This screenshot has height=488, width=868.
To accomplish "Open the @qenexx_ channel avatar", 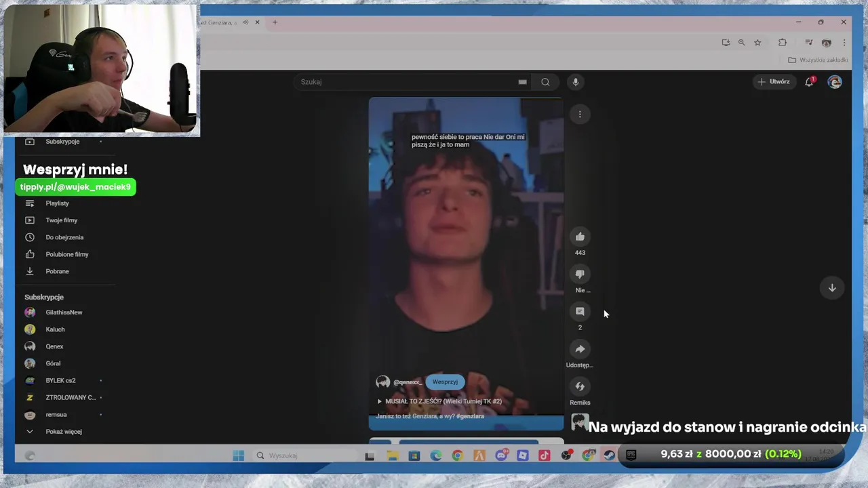I will (383, 382).
